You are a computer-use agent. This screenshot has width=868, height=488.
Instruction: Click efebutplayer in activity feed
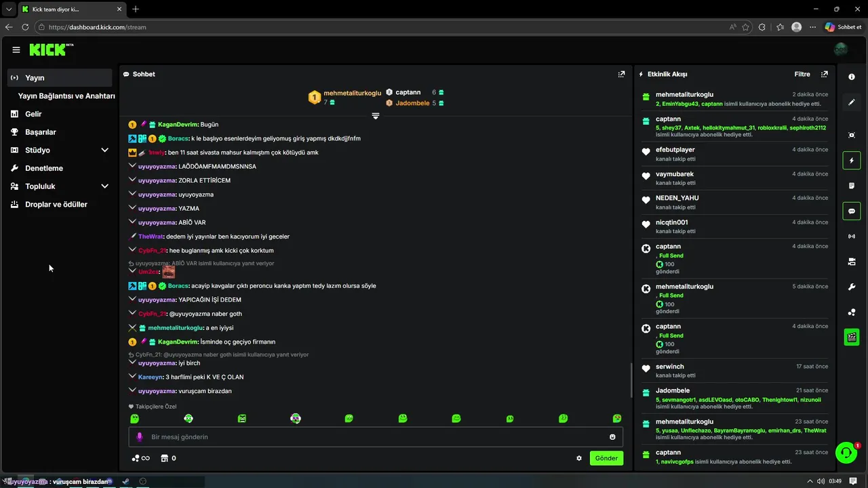675,150
